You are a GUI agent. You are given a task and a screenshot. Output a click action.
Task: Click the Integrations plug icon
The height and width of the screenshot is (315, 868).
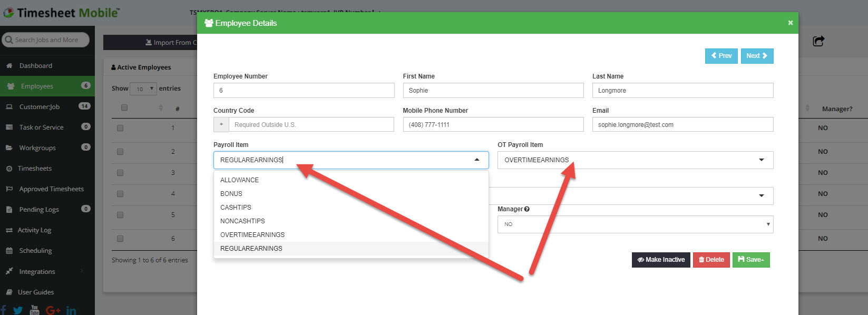click(9, 272)
